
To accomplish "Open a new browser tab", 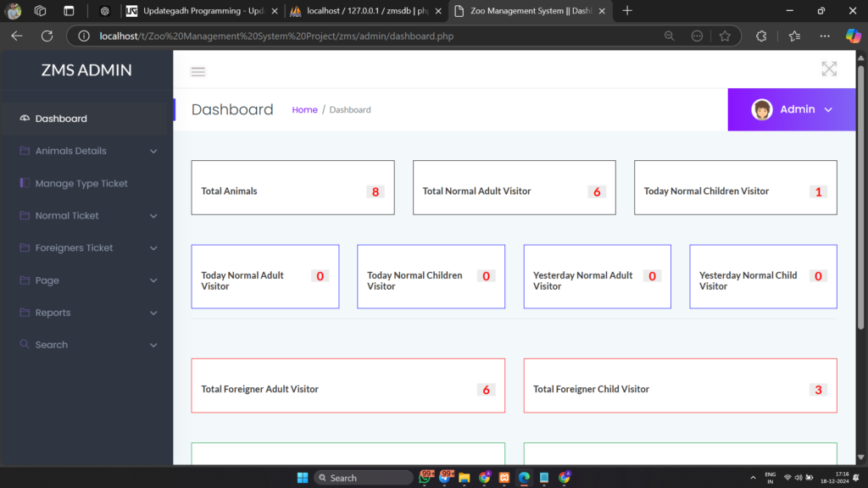I will (x=627, y=10).
